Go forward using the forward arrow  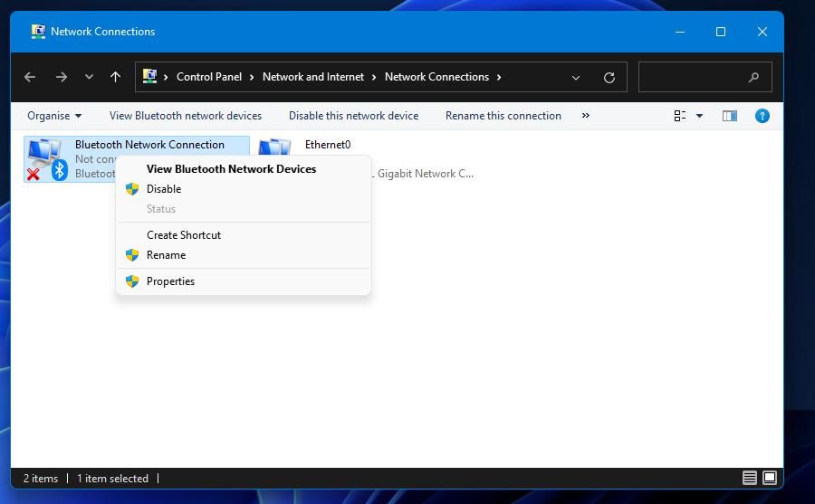pyautogui.click(x=62, y=77)
